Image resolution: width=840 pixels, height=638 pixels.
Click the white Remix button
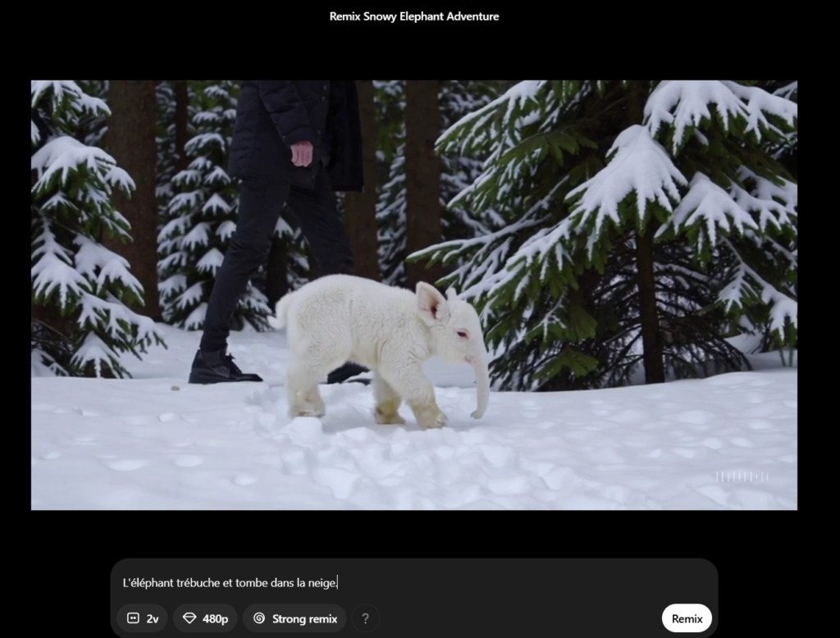coord(687,618)
